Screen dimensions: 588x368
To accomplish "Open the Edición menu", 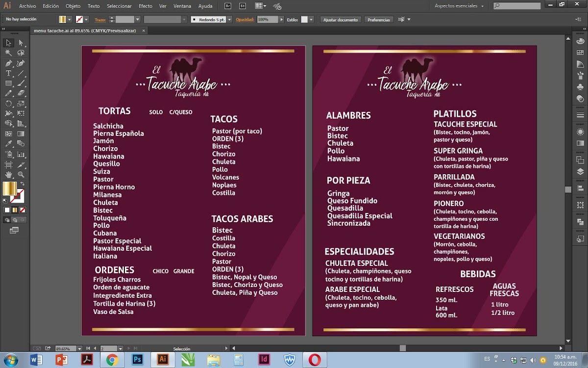I will 50,6.
